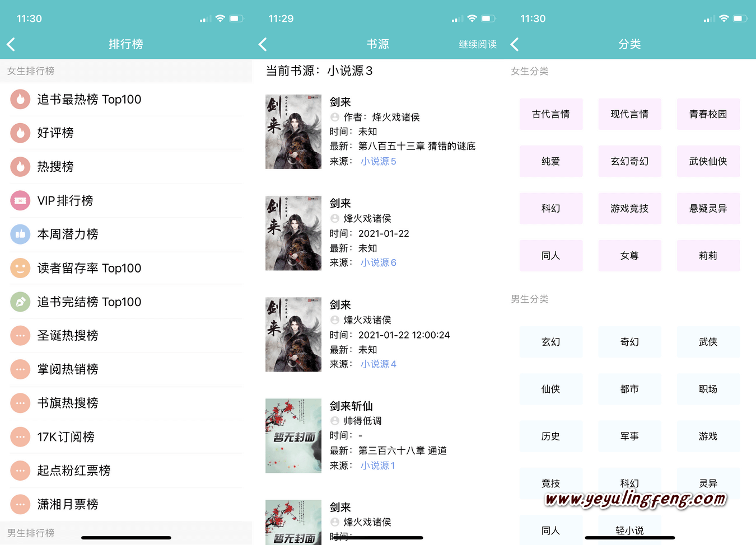The width and height of the screenshot is (756, 545).
Task: Tap the flame icon beside 追书最热榜 Top100
Action: 20,99
